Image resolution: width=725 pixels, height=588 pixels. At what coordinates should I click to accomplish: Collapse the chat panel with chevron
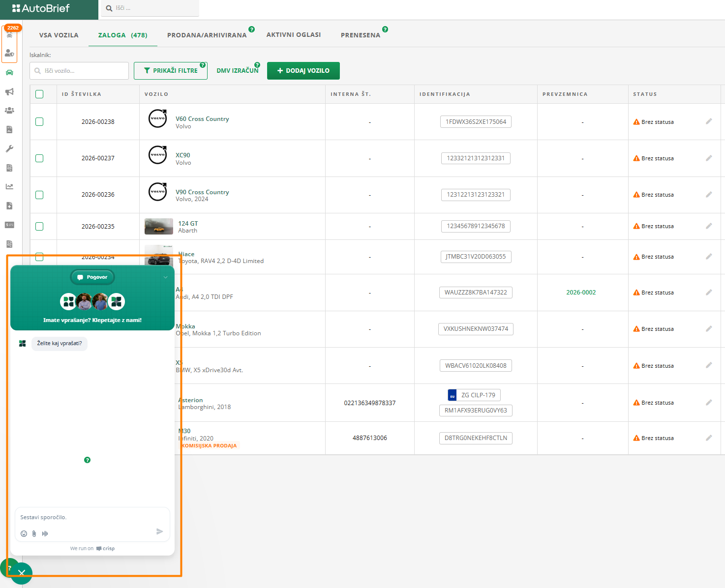pyautogui.click(x=165, y=277)
